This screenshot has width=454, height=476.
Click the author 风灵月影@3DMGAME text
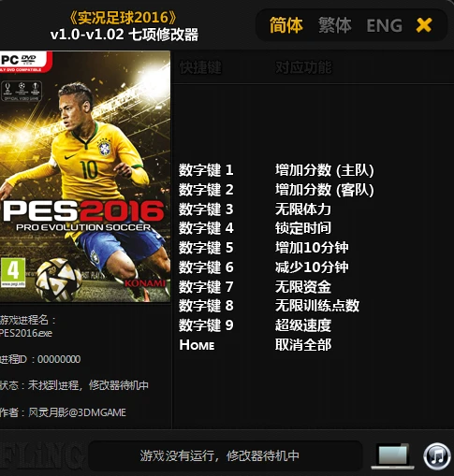point(77,412)
